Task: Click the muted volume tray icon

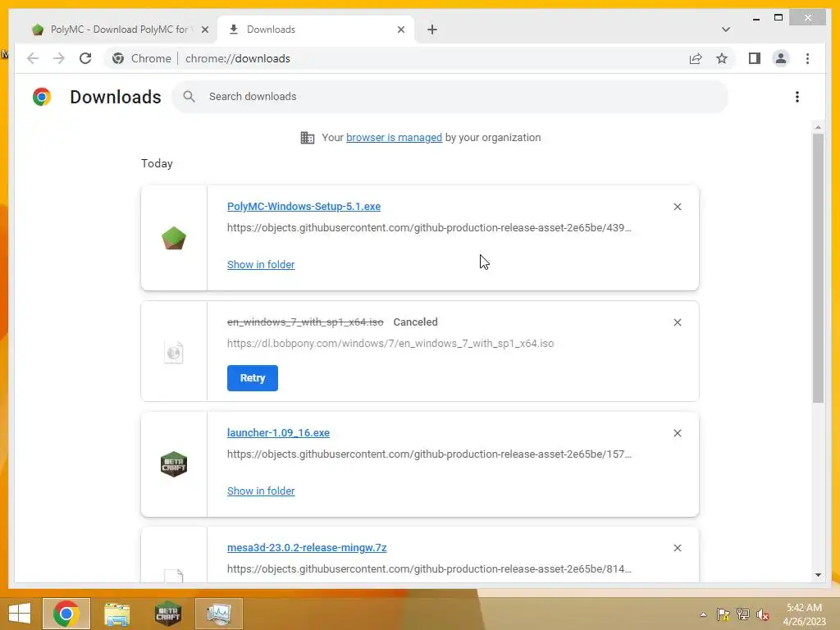Action: point(763,614)
